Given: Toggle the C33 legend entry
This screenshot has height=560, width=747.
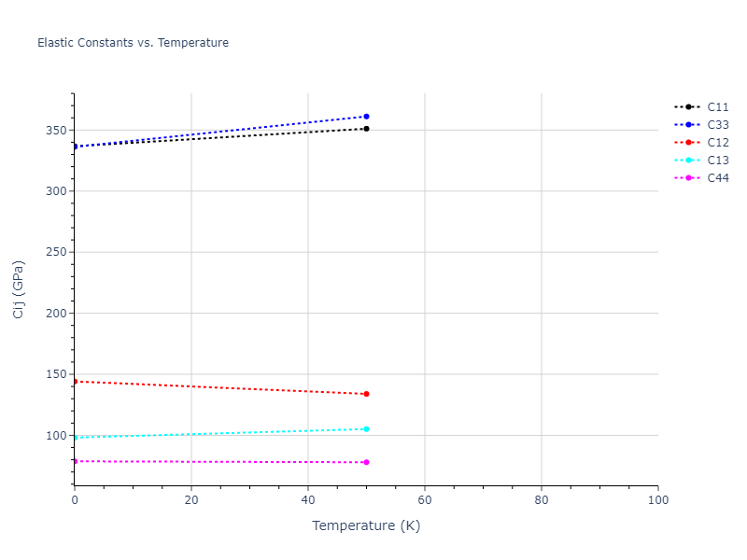Looking at the screenshot, I should point(717,124).
